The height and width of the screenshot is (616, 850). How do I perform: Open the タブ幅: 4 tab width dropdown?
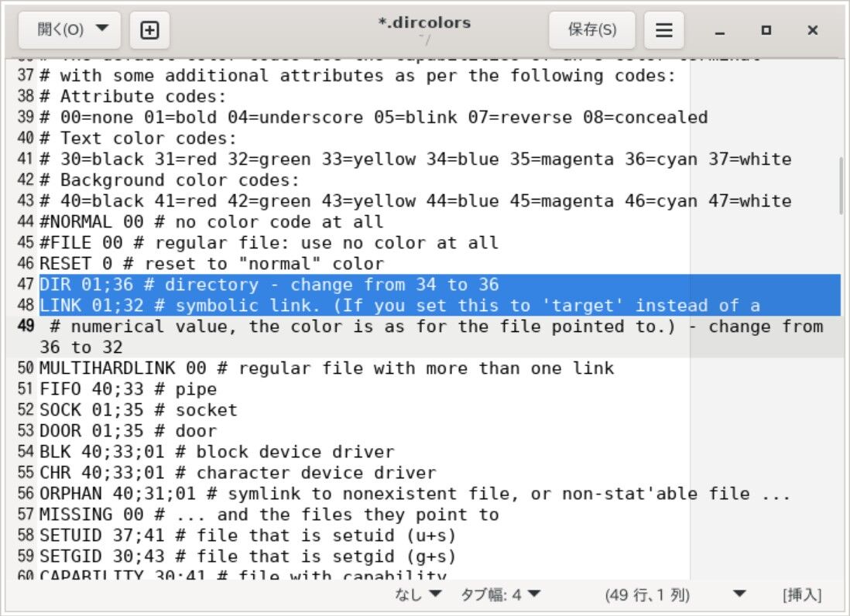click(505, 594)
